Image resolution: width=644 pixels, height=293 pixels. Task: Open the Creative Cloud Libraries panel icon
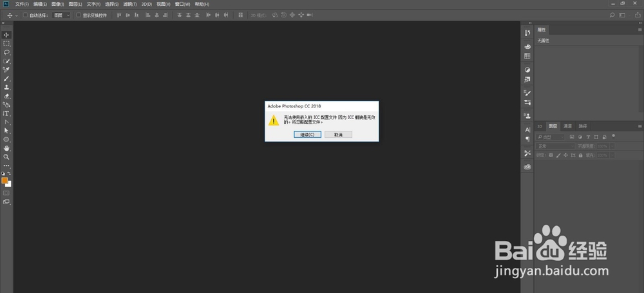pyautogui.click(x=528, y=167)
